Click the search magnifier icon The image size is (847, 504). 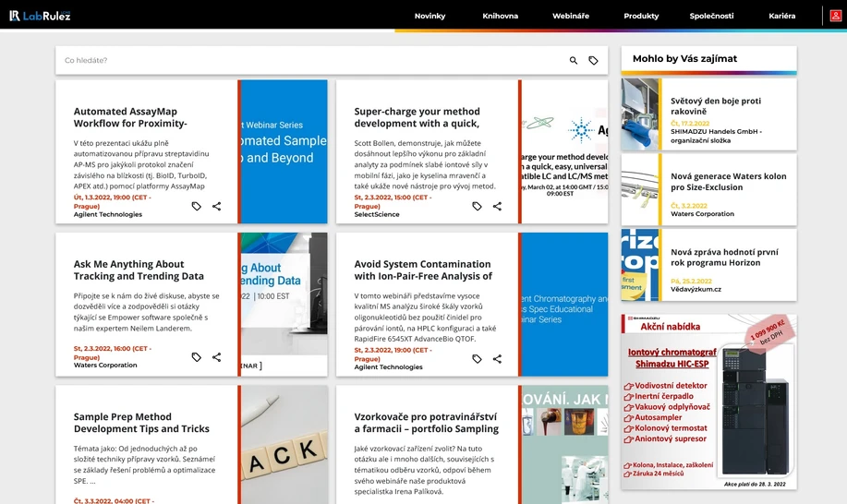click(573, 60)
